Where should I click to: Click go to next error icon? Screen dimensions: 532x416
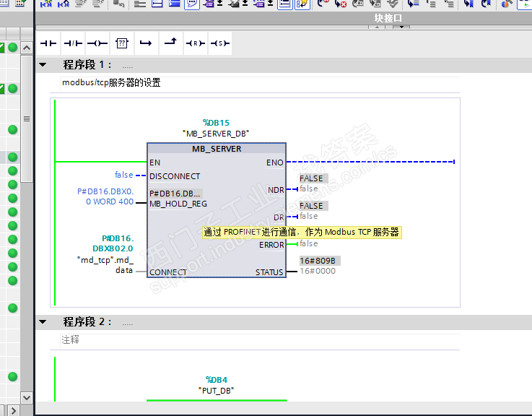coord(340,4)
